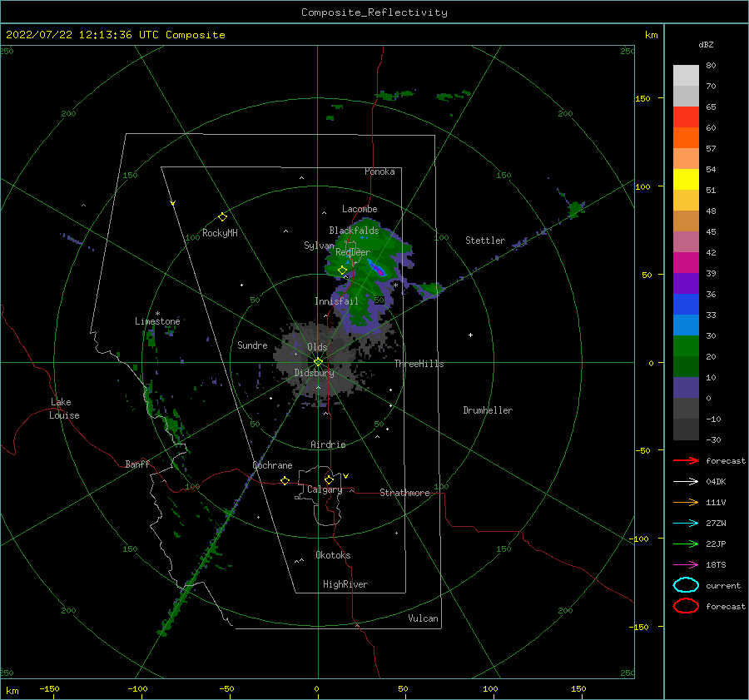Click the 80 value in dBZ legend

click(x=711, y=66)
